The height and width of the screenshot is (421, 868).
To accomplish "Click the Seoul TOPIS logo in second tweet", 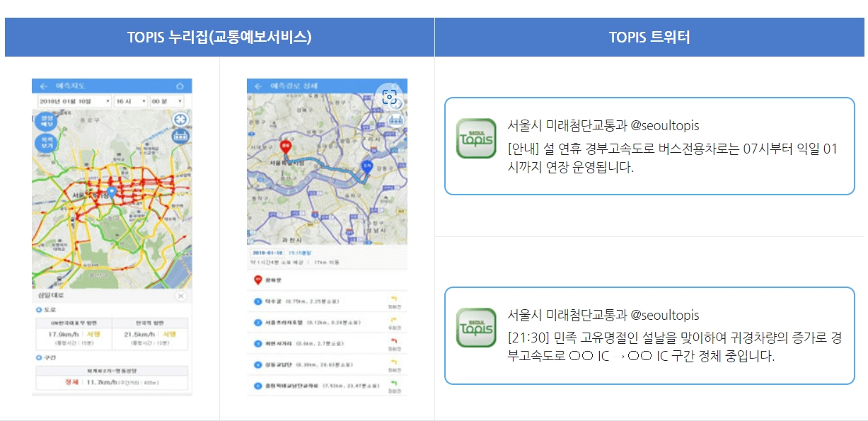I will (x=475, y=328).
